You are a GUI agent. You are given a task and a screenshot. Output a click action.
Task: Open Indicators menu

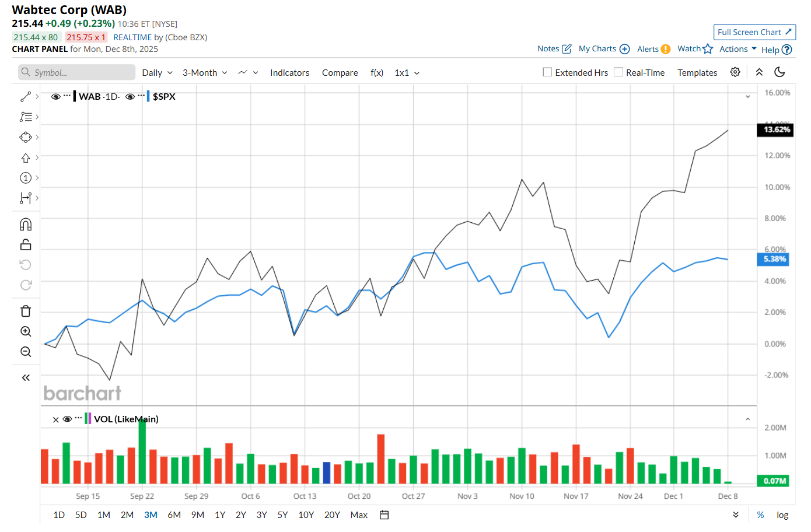pyautogui.click(x=289, y=72)
